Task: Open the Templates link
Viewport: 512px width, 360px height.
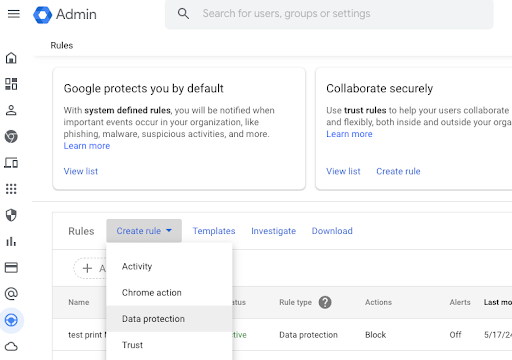Action: (214, 231)
